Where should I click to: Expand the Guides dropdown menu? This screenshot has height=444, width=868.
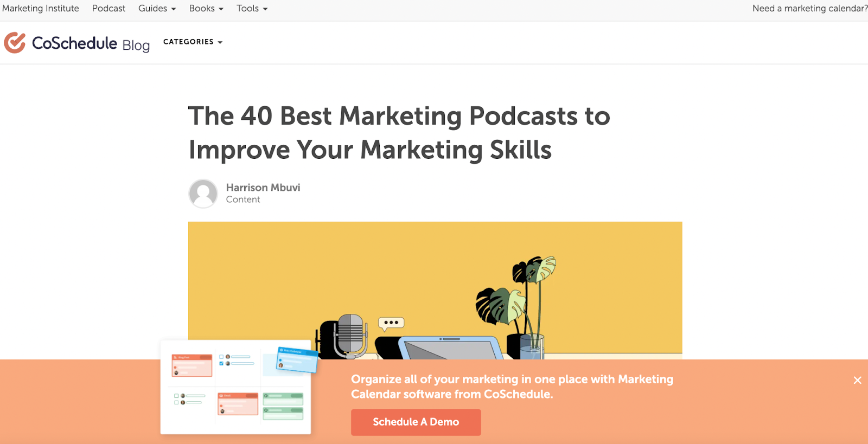(157, 9)
